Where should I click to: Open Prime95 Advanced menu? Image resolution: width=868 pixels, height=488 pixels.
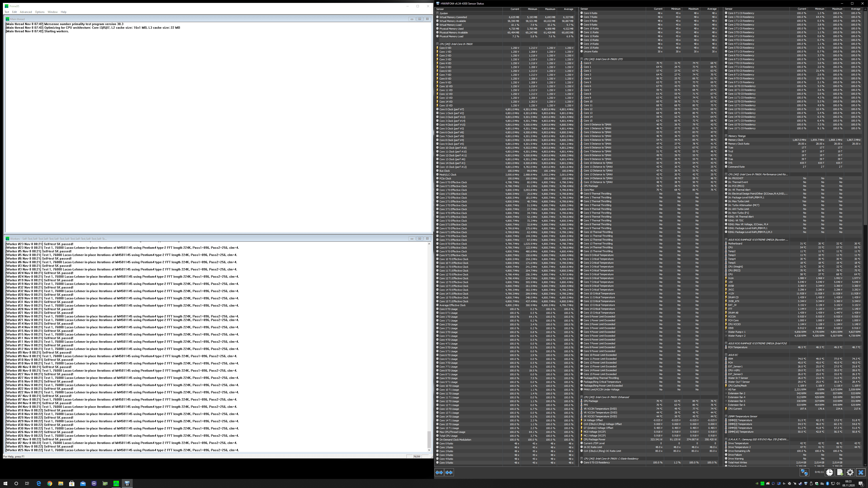pos(26,12)
